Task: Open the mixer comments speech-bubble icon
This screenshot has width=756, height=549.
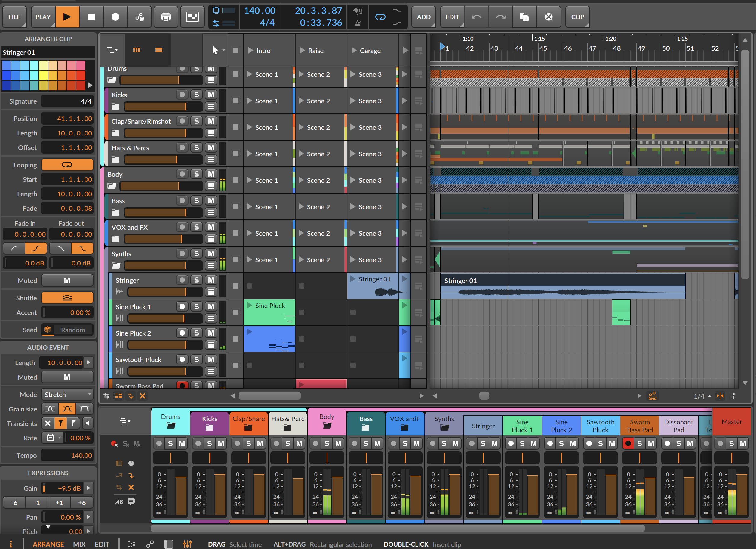Action: point(131,501)
